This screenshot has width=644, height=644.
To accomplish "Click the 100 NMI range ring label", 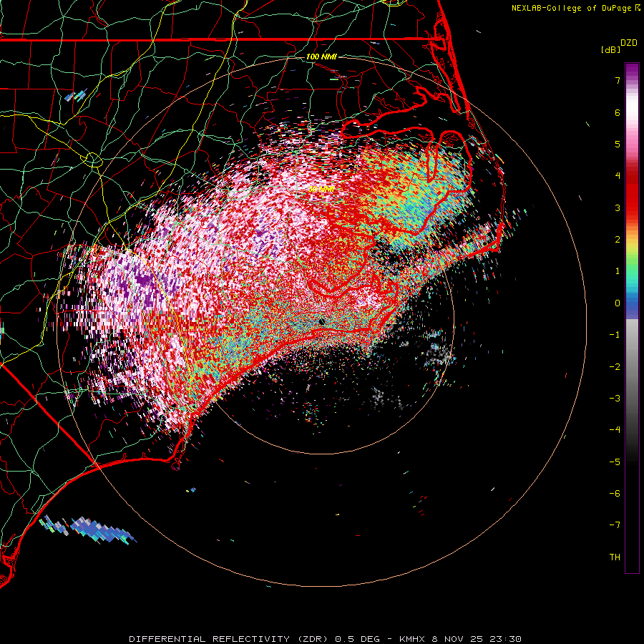I will click(x=321, y=57).
